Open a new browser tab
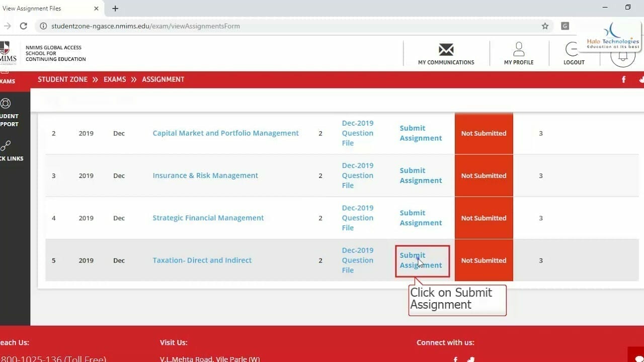This screenshot has height=362, width=644. point(115,8)
